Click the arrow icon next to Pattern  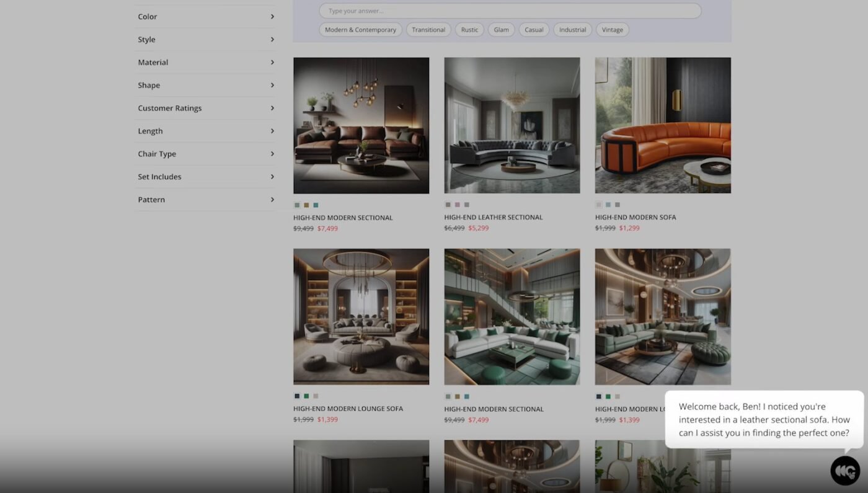(272, 200)
